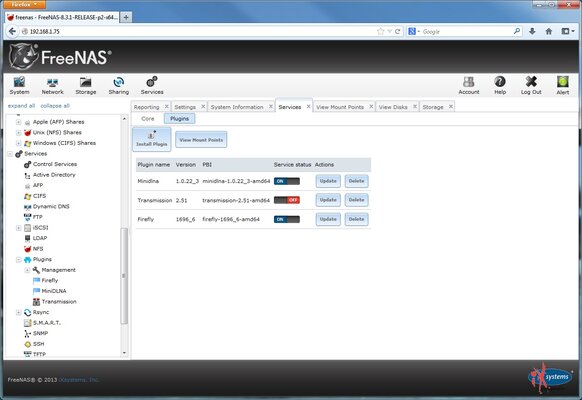Screen dimensions: 582x400
Task: Expand Windows (CIFS) Shares node
Action: 19,143
